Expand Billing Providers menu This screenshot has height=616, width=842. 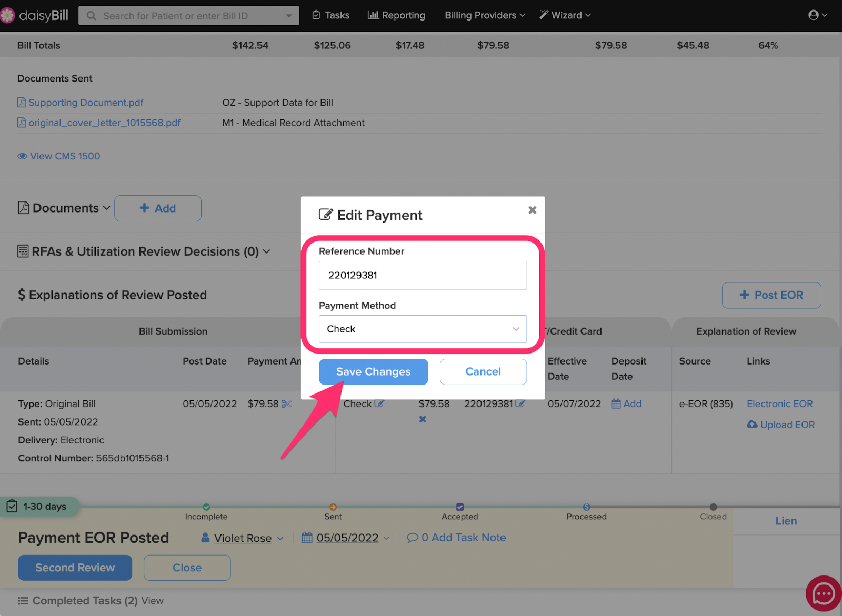485,15
